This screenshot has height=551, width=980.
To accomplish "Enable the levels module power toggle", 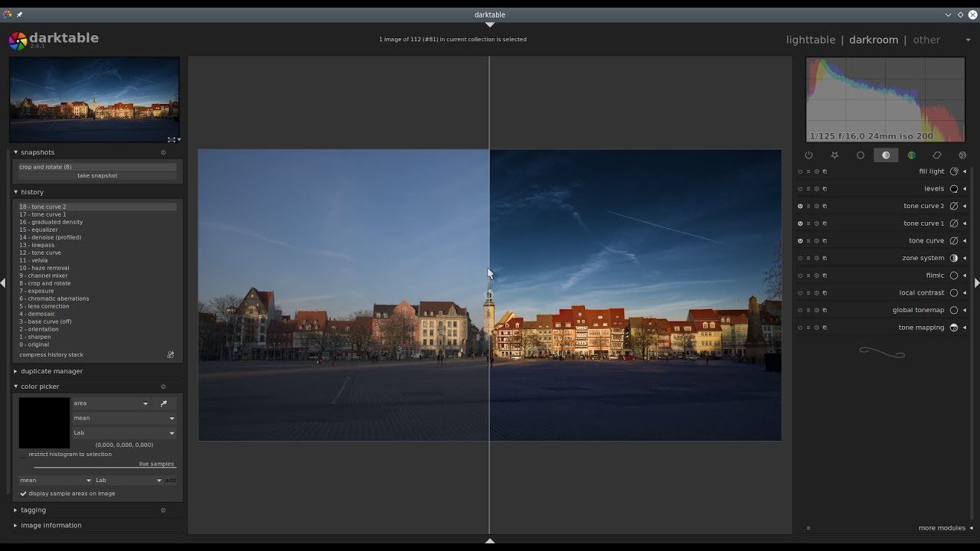I will pyautogui.click(x=800, y=189).
